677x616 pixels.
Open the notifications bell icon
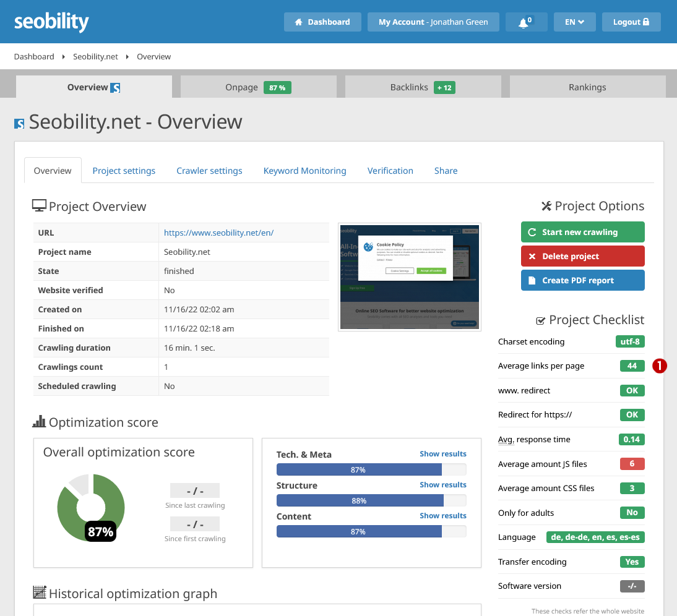[x=526, y=22]
